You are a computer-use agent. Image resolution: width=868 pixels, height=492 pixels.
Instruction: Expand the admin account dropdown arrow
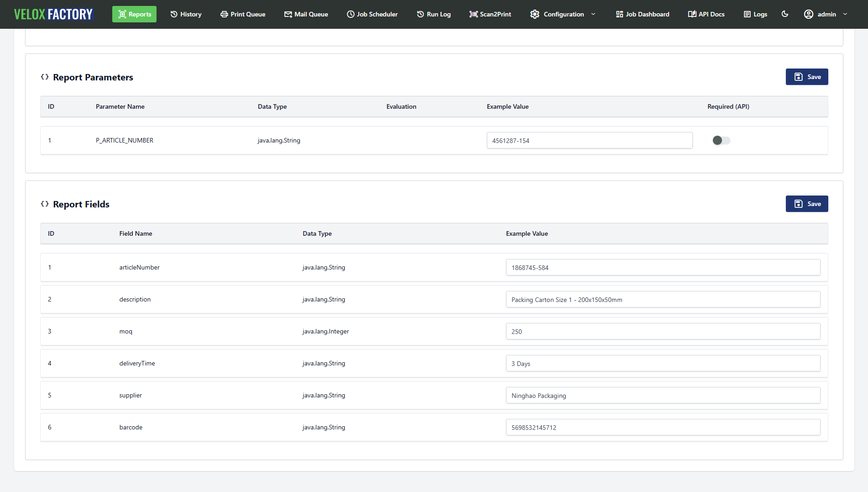tap(845, 14)
